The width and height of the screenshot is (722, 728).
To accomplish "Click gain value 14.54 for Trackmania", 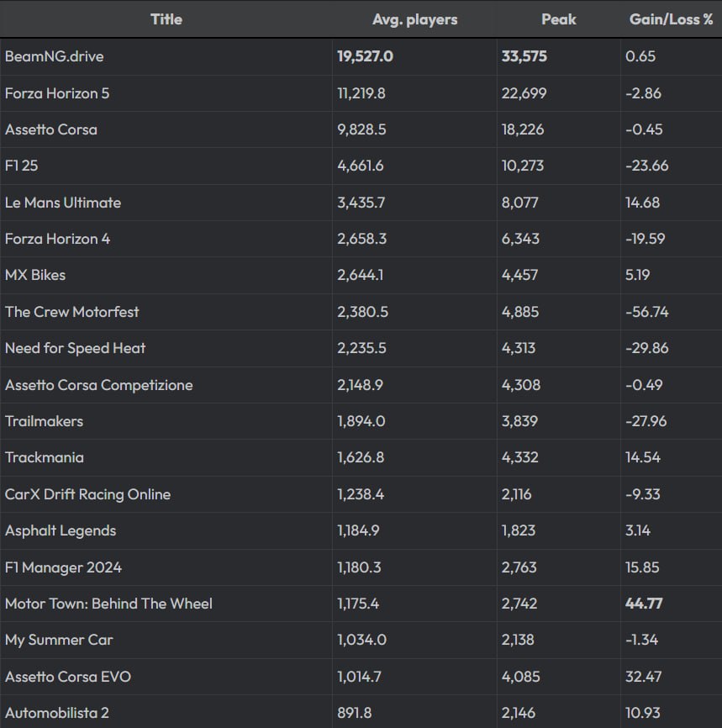I will click(x=643, y=457).
